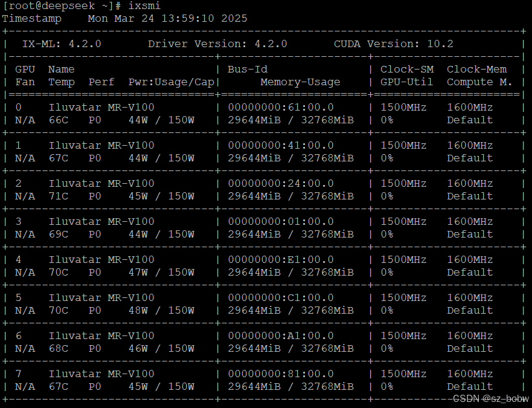The width and height of the screenshot is (532, 408).
Task: Click the Clock-Mem column header
Action: 476,70
